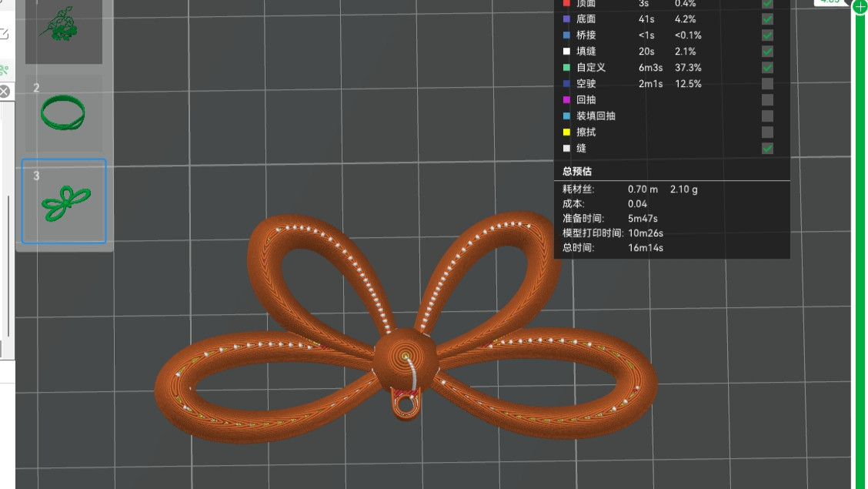Select plate 2 ring thumbnail
This screenshot has width=868, height=489.
point(64,113)
